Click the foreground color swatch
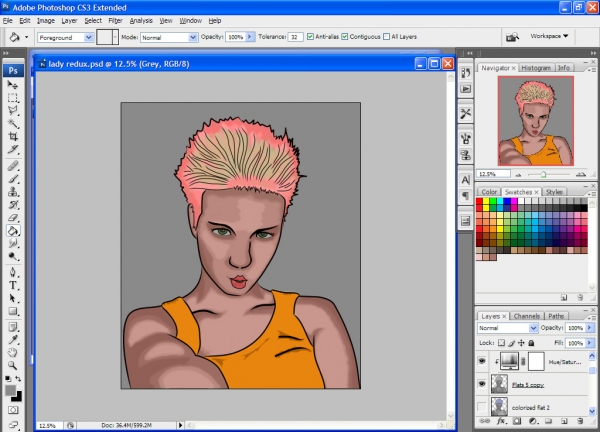 (10, 391)
